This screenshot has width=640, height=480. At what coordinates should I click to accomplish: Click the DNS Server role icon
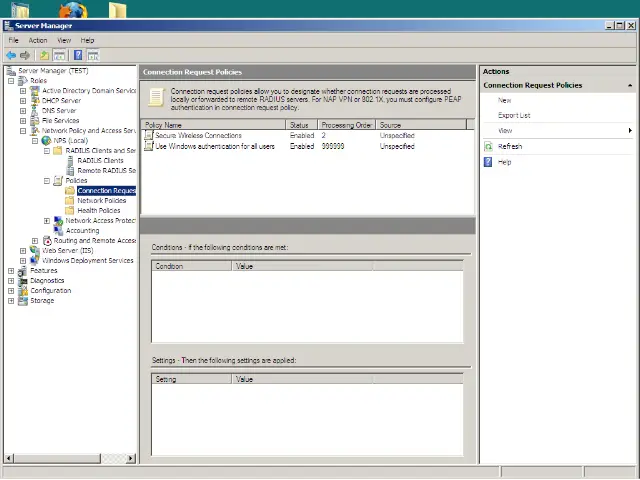[35, 111]
